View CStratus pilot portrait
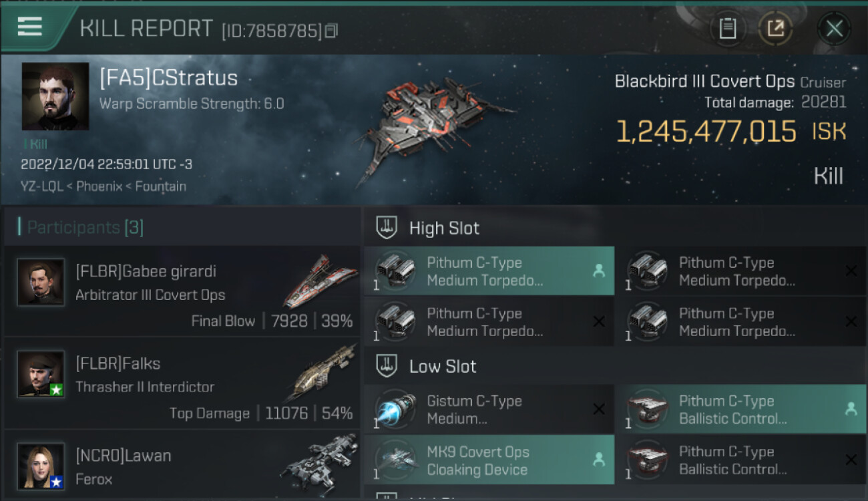 pos(55,97)
